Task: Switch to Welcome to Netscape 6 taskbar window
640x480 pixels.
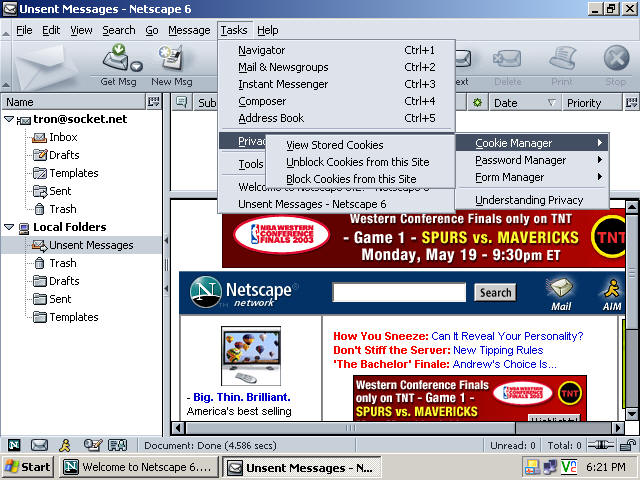Action: (139, 467)
